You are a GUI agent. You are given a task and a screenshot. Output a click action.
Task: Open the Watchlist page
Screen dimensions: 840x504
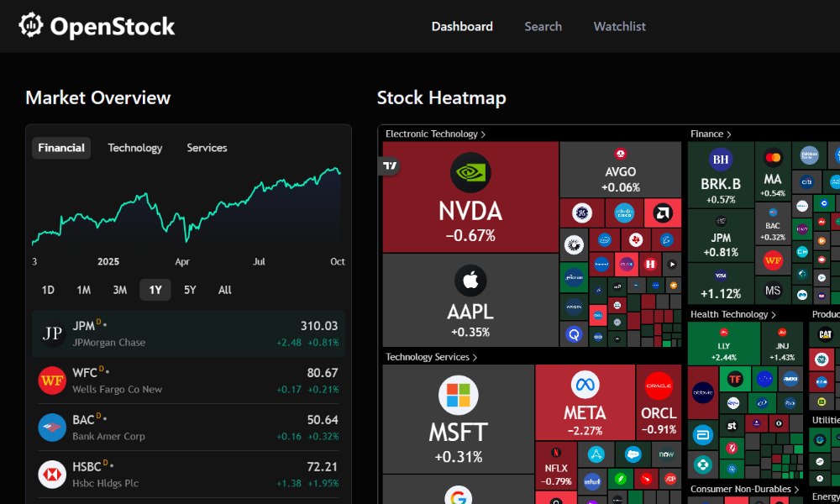pos(619,26)
